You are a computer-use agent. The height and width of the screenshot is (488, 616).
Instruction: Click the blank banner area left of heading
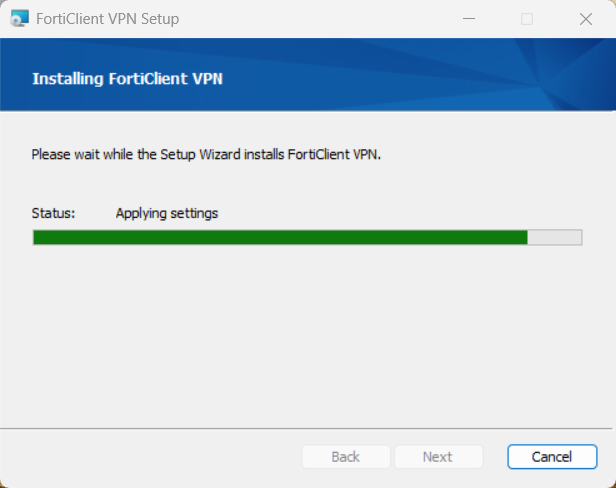point(16,77)
